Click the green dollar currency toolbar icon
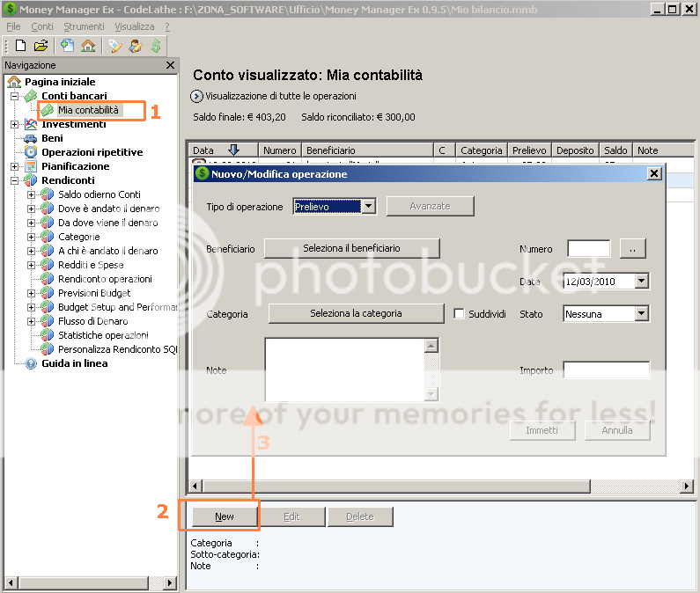This screenshot has height=593, width=700. click(156, 46)
